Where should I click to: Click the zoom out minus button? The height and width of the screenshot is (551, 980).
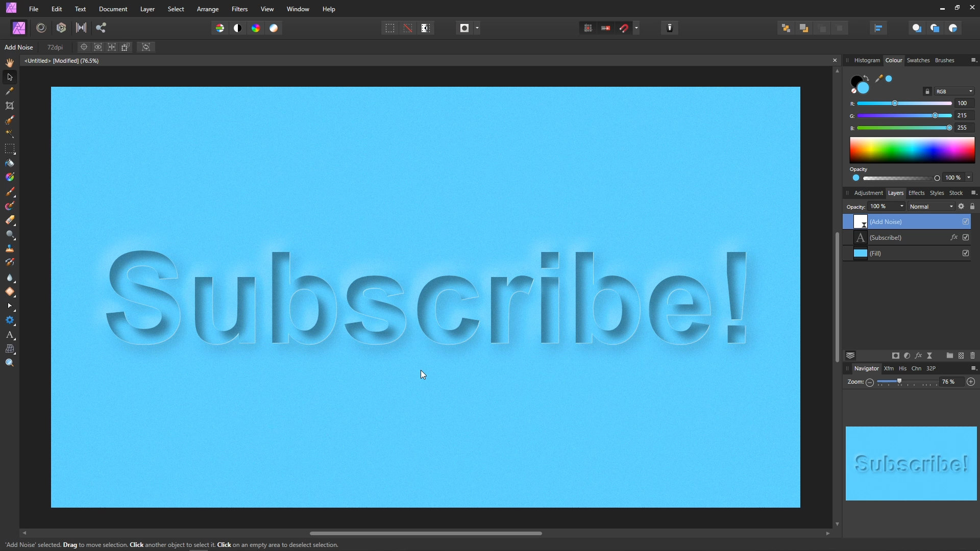tap(870, 382)
